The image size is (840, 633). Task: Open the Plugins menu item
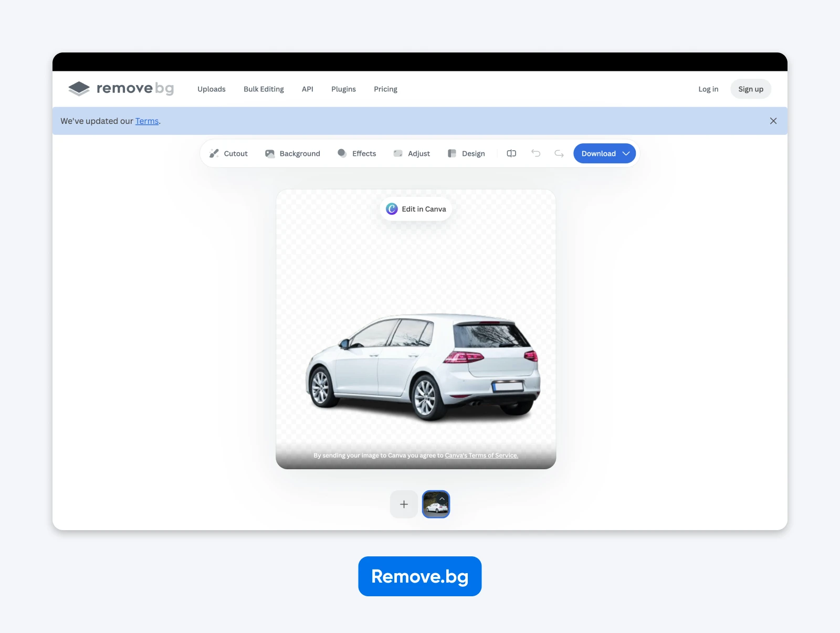point(343,89)
